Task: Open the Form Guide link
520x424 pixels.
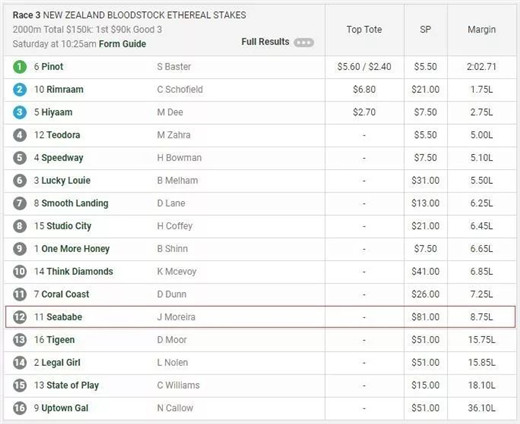Action: pos(122,44)
